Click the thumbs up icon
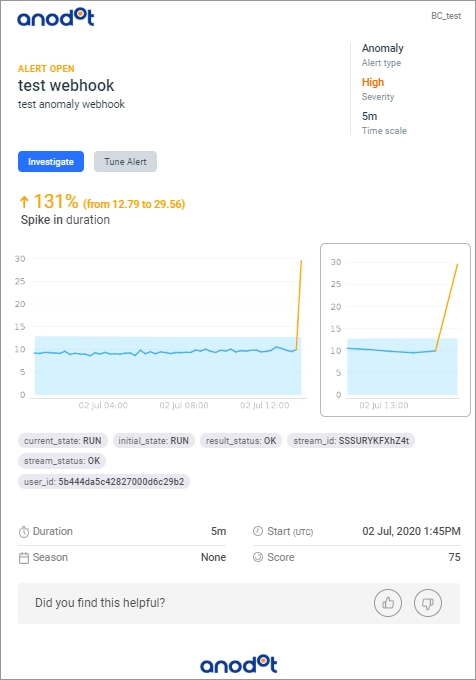This screenshot has height=680, width=476. (388, 603)
